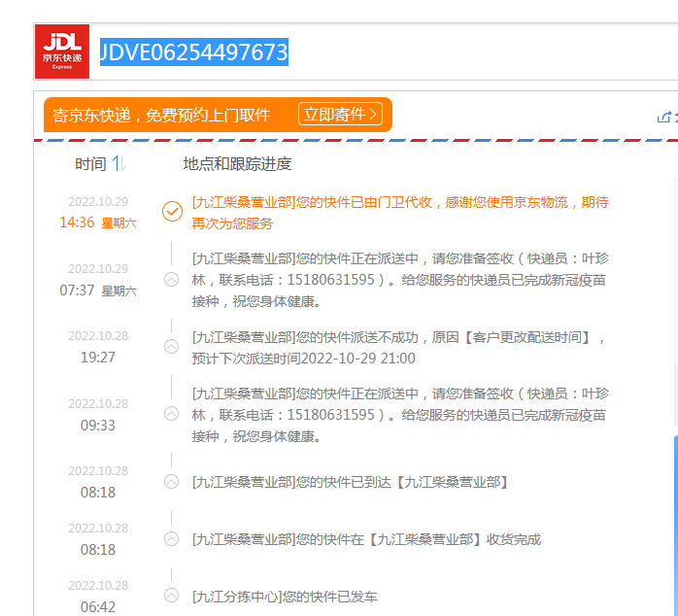
Task: Click status icon next to 收货完成 entry
Action: (172, 539)
